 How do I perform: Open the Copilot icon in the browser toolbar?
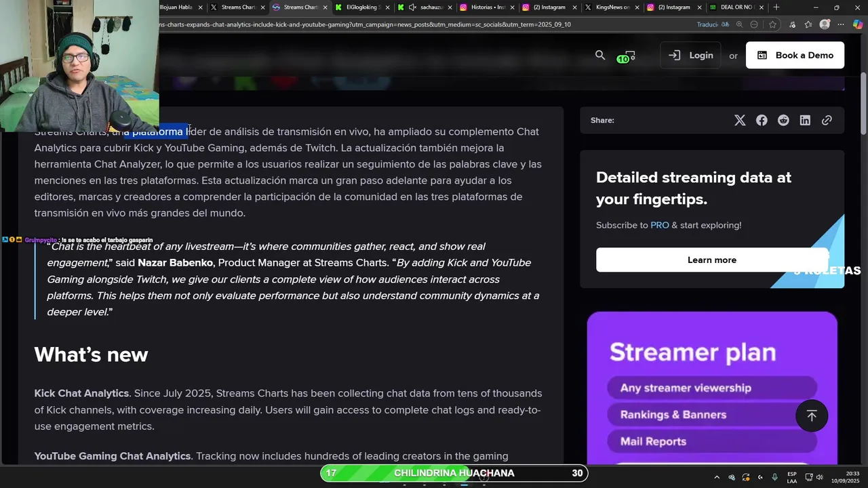click(857, 24)
